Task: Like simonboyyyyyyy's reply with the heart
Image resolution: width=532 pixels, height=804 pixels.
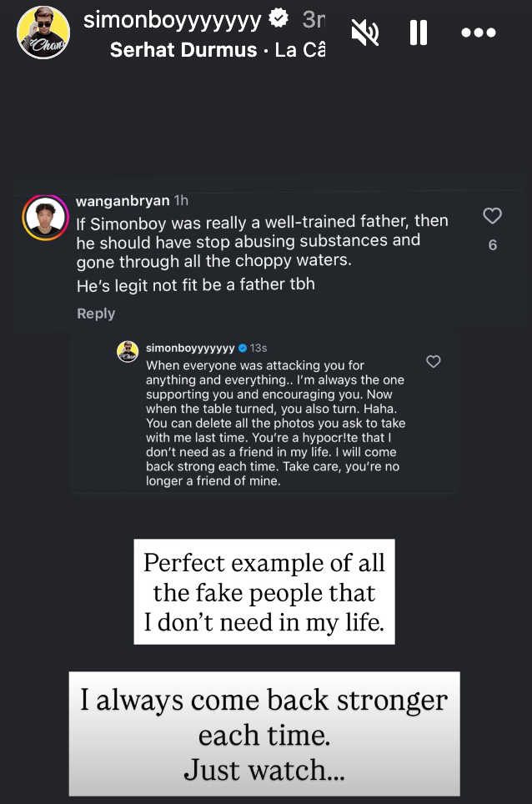Action: click(x=434, y=362)
